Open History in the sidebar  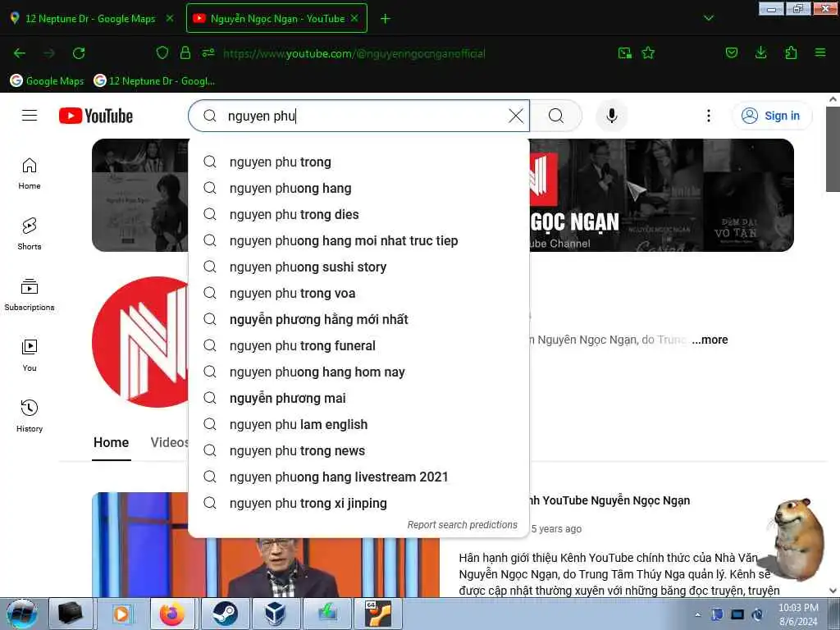[x=30, y=416]
